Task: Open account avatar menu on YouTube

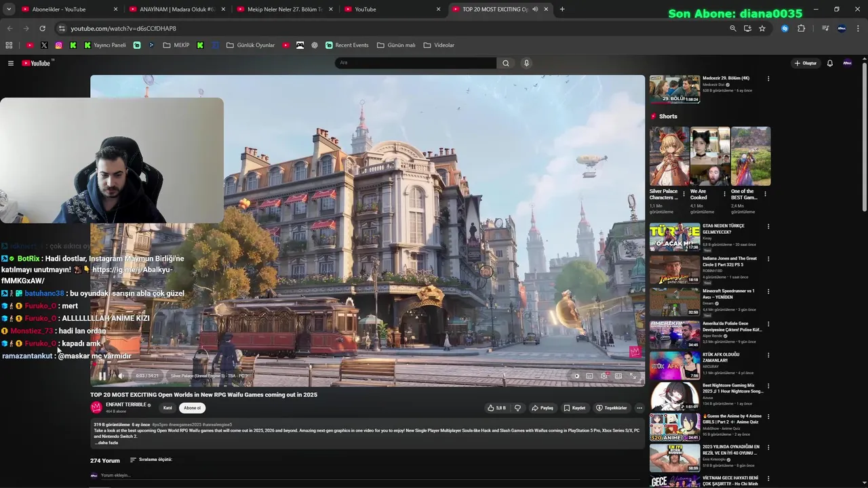Action: (x=847, y=63)
